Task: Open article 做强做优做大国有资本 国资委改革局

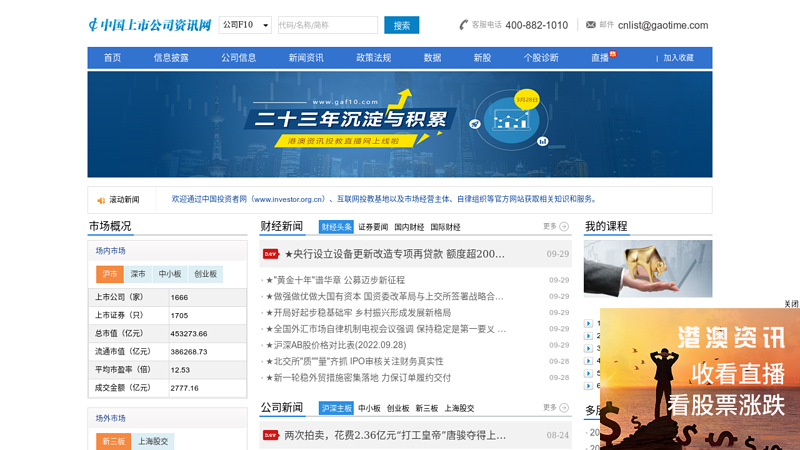Action: tap(385, 296)
